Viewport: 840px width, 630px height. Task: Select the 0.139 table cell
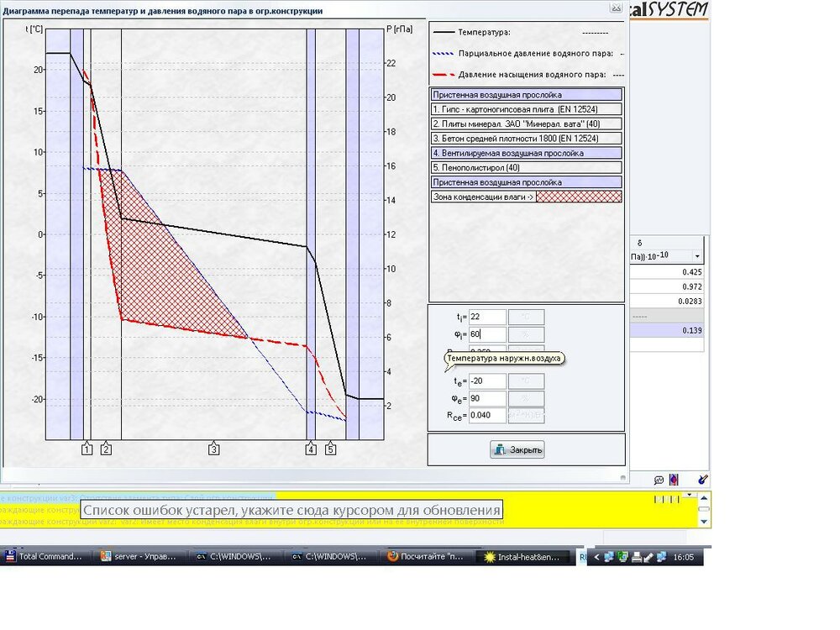point(667,330)
